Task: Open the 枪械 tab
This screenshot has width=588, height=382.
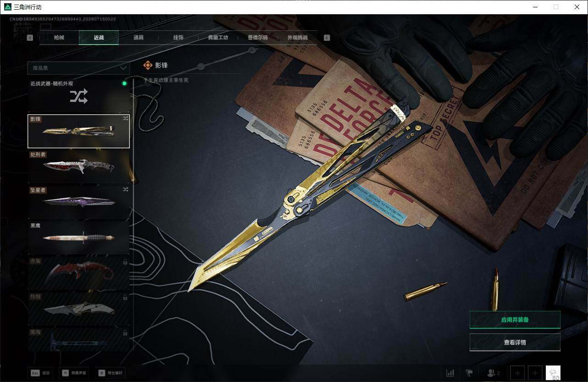Action: 59,38
